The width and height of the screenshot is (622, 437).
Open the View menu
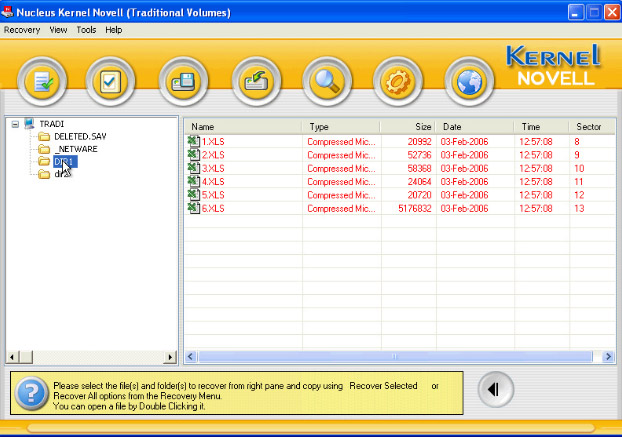(x=58, y=30)
